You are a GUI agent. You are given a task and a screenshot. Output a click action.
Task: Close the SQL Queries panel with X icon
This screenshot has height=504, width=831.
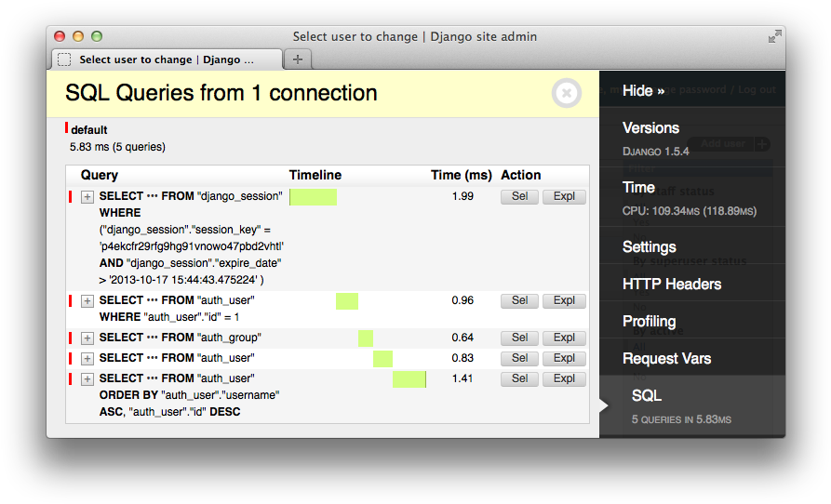click(x=567, y=93)
